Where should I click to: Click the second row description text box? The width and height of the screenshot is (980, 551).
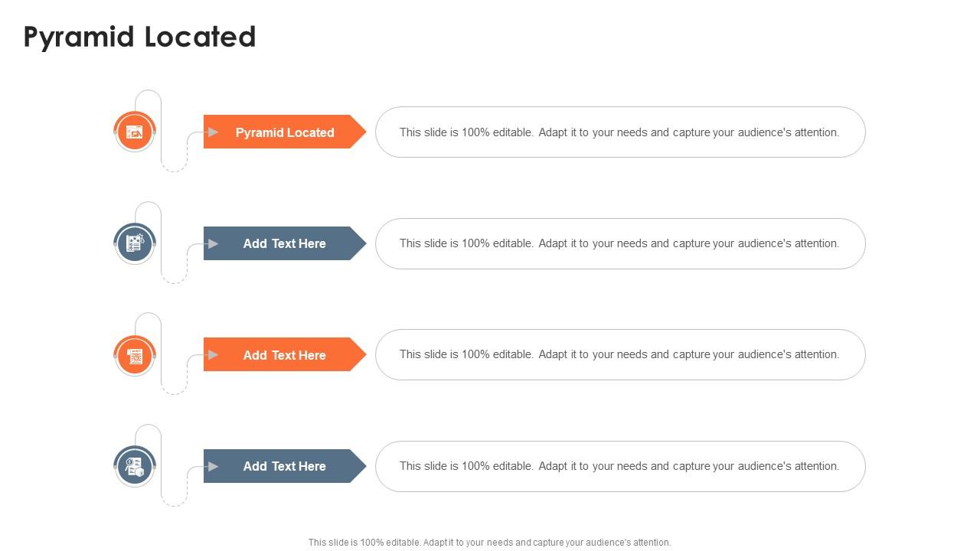(x=620, y=243)
